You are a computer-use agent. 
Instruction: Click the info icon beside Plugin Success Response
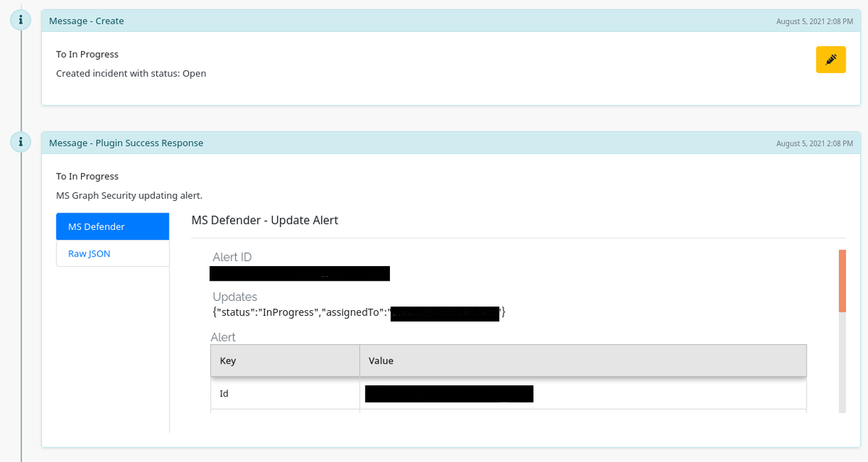[x=20, y=142]
